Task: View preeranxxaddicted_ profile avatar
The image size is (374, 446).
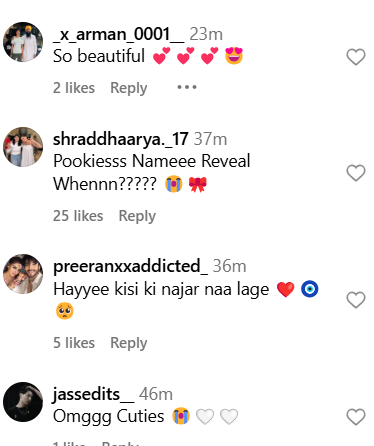Action: 23,274
